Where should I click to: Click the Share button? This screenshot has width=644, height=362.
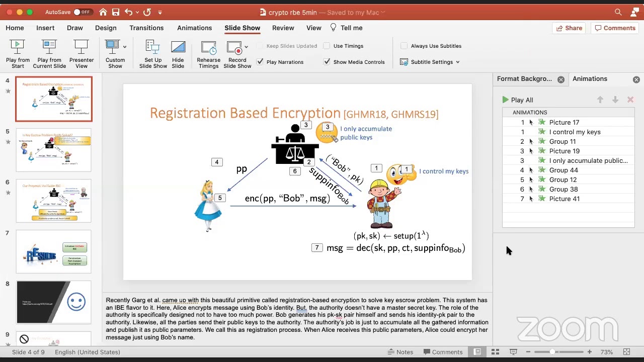[x=569, y=28]
